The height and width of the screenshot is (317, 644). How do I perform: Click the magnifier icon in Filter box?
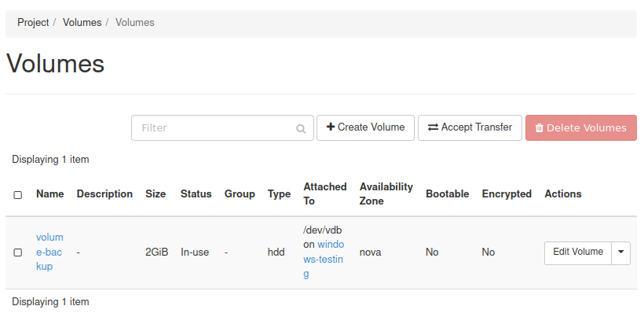[x=301, y=128]
